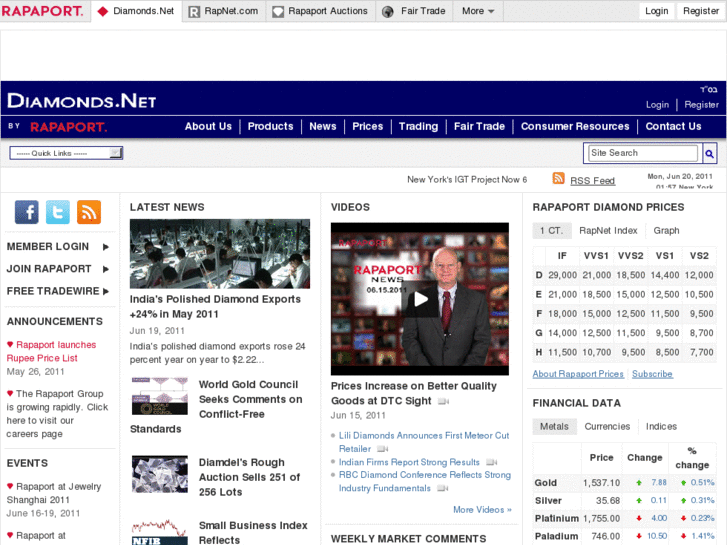
Task: Play the Rapaport News video
Action: 420,299
